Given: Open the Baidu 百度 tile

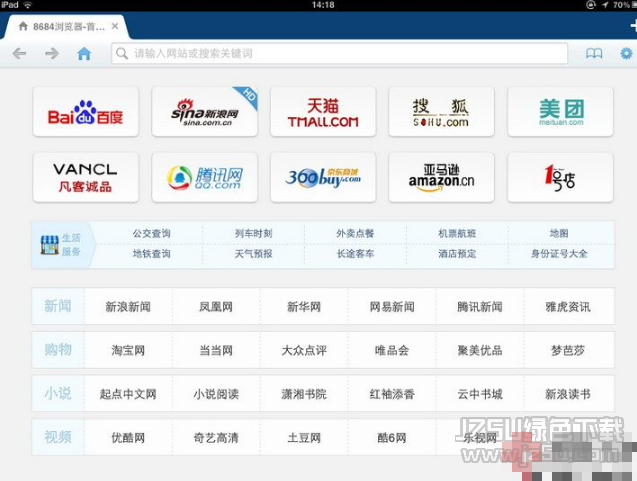Looking at the screenshot, I should [x=86, y=112].
